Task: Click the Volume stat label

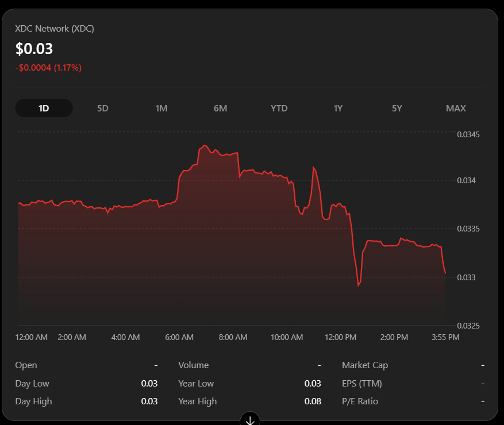Action: tap(194, 365)
